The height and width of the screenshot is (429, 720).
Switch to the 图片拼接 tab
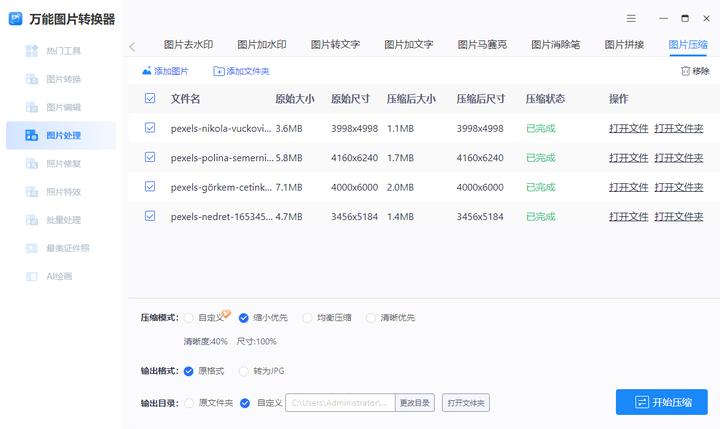coord(624,45)
